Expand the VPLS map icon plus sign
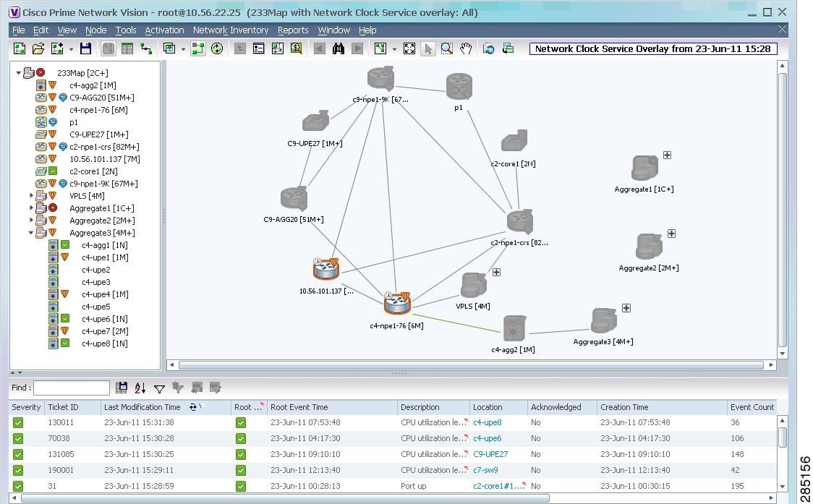 [496, 272]
